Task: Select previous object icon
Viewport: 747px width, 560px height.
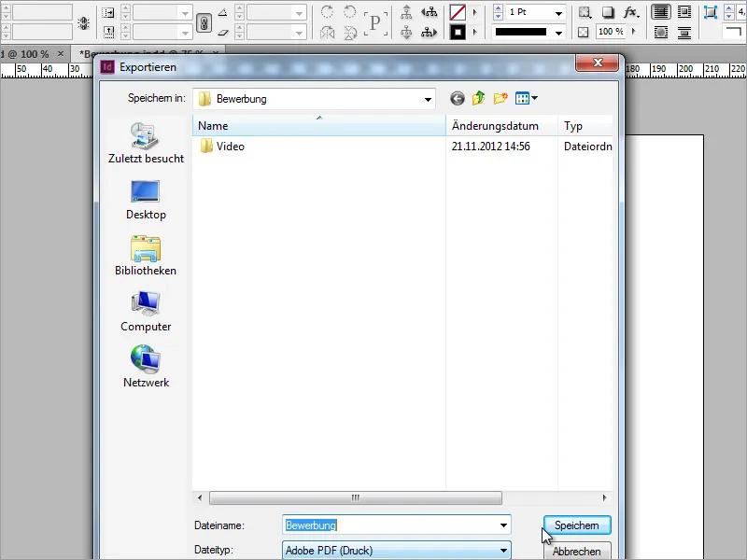Action: 430,12
